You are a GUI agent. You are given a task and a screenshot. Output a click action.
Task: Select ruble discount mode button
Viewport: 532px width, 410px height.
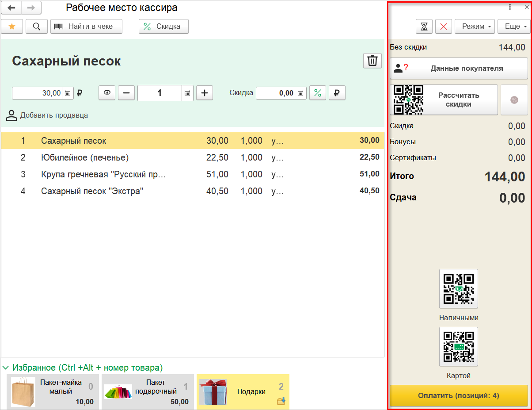[337, 93]
